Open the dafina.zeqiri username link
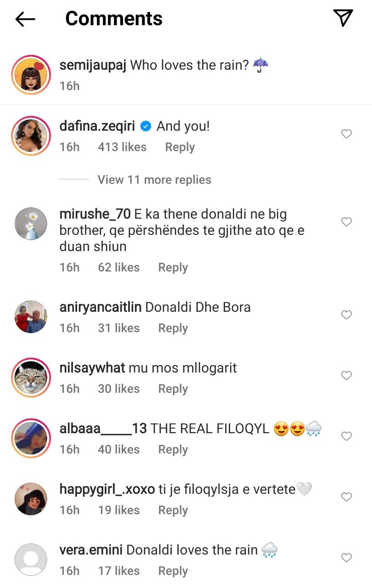This screenshot has height=588, width=372. pyautogui.click(x=97, y=126)
